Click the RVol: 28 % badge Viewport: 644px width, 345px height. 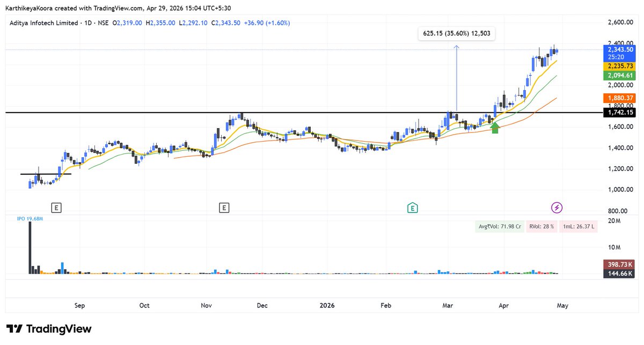(x=541, y=227)
